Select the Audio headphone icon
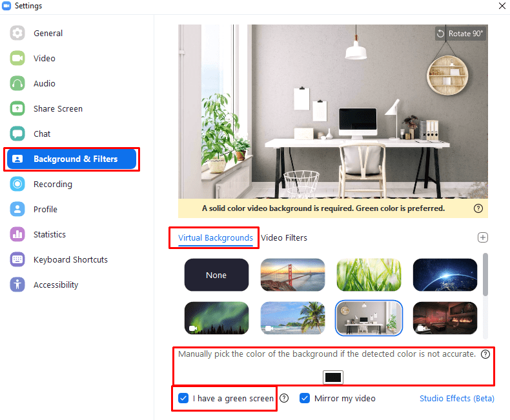The width and height of the screenshot is (510, 420). (17, 83)
